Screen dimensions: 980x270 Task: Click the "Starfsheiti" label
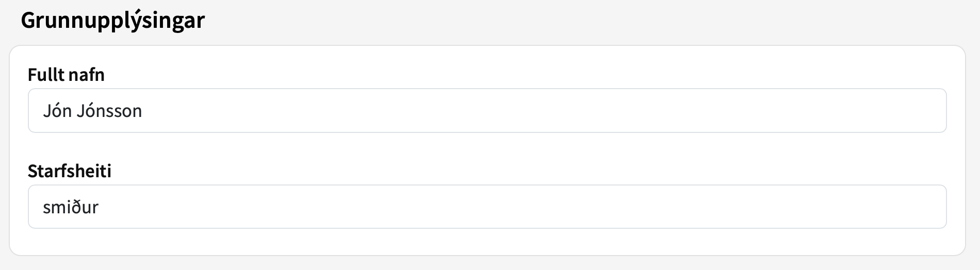tap(70, 171)
